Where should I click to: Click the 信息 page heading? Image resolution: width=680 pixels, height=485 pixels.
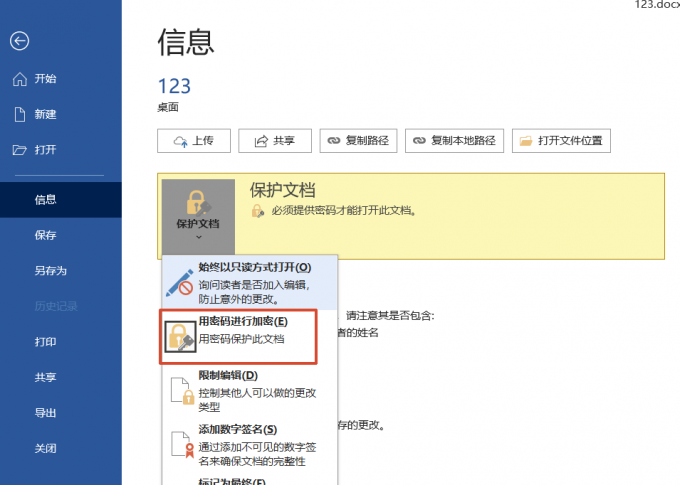click(x=186, y=43)
